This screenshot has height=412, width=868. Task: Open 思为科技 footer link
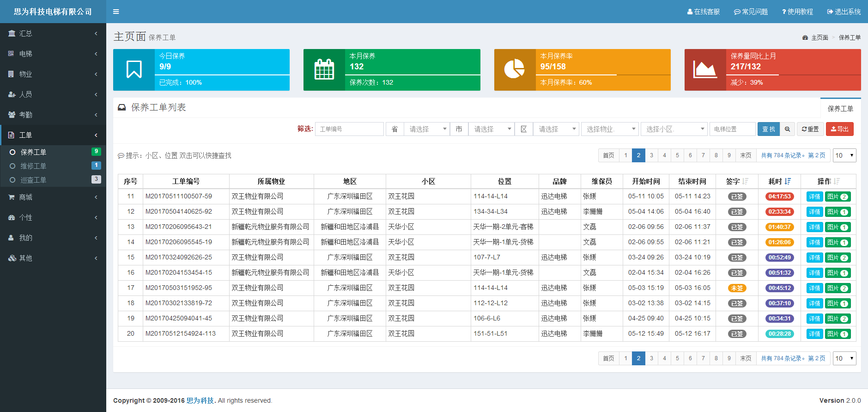click(x=200, y=400)
